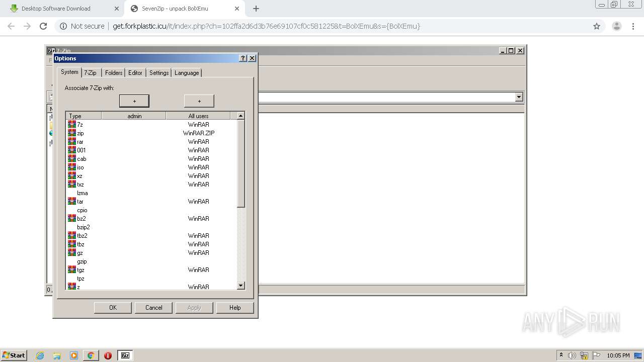This screenshot has height=362, width=644.
Task: Confirm options with OK button
Action: [113, 308]
